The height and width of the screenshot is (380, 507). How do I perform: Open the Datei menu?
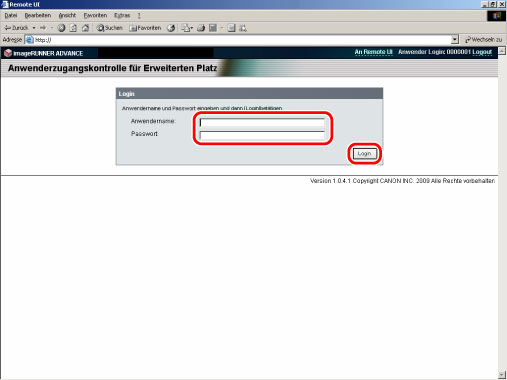click(x=11, y=15)
